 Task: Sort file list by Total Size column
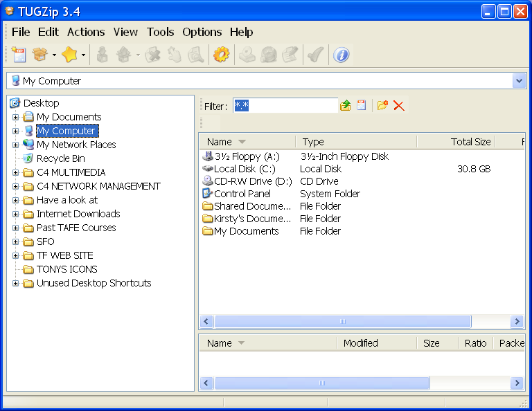point(456,142)
